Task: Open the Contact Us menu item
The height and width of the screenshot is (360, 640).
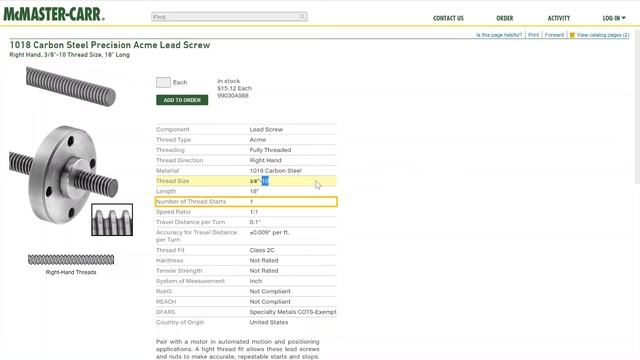Action: pyautogui.click(x=448, y=18)
